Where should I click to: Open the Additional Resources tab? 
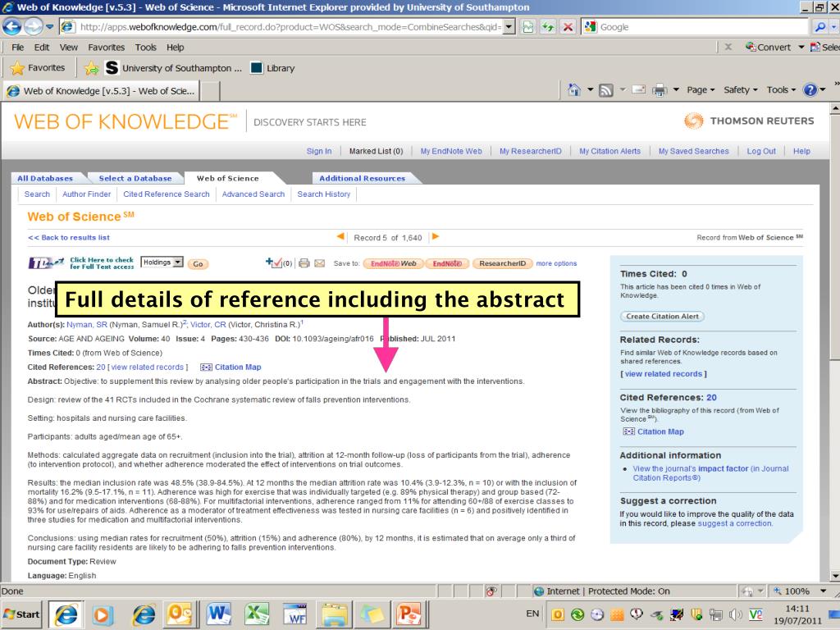pyautogui.click(x=362, y=178)
